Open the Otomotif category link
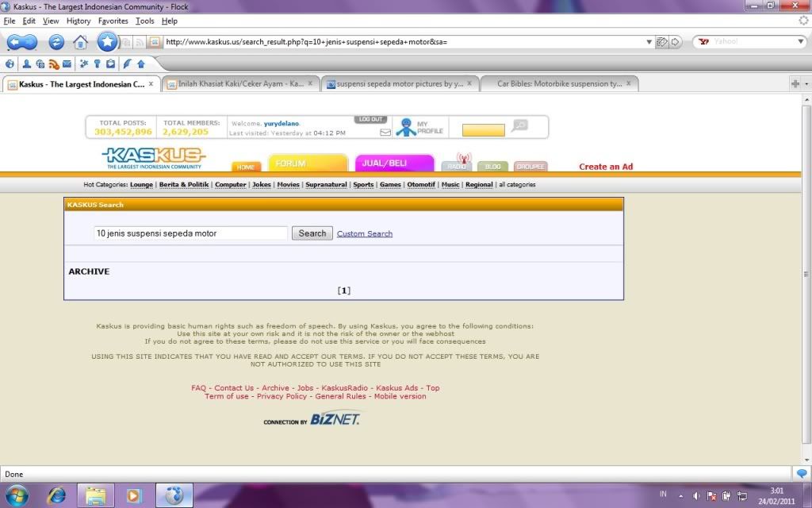Image resolution: width=812 pixels, height=508 pixels. (x=421, y=184)
